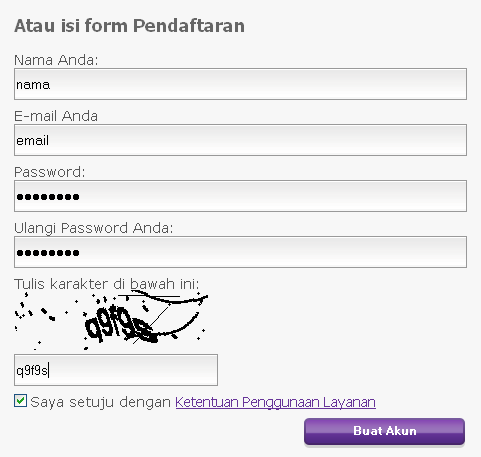Click the Password: label text
Image resolution: width=481 pixels, height=457 pixels.
(50, 172)
